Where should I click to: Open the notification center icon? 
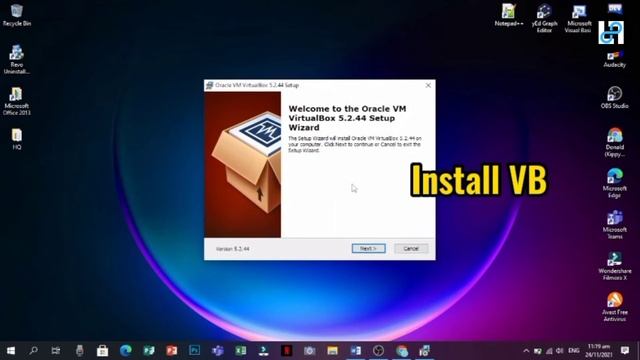click(x=625, y=351)
